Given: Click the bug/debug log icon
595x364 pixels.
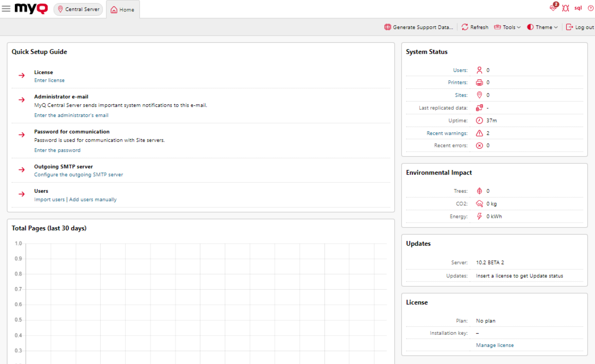Looking at the screenshot, I should tap(566, 8).
